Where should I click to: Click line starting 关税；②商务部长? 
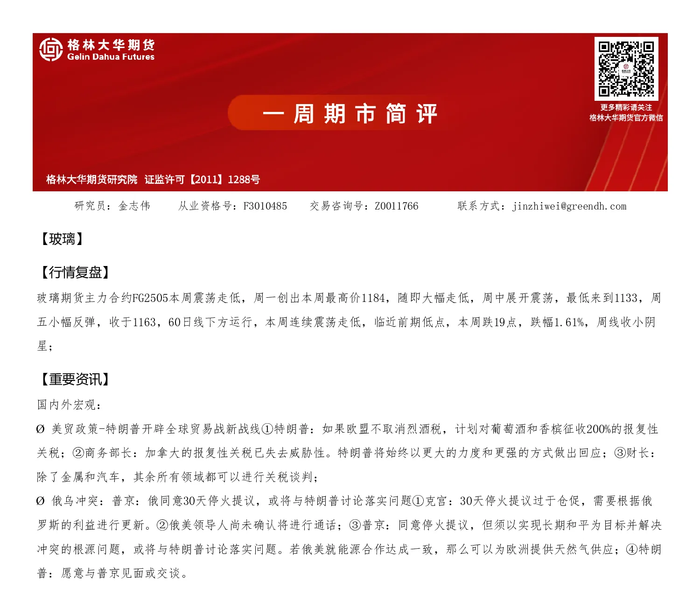(x=346, y=453)
